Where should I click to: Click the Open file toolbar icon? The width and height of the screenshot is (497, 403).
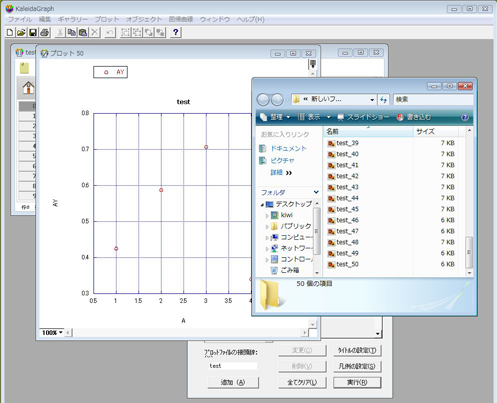coord(21,32)
